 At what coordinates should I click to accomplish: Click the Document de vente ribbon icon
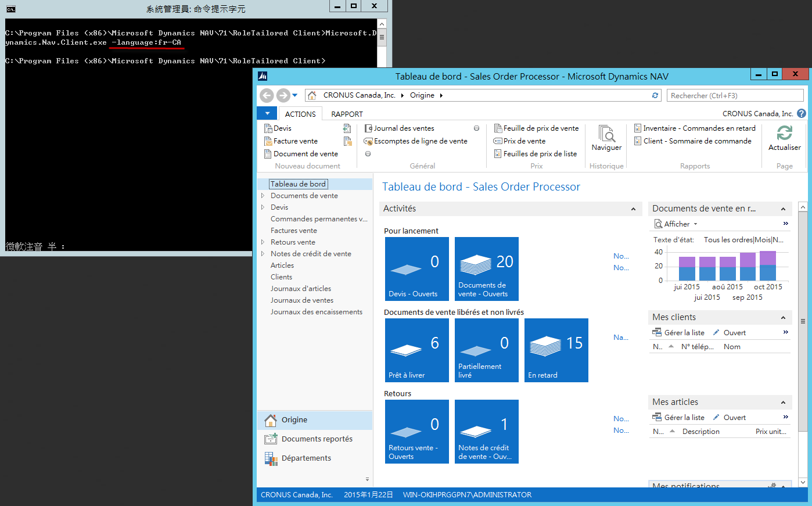(x=268, y=154)
